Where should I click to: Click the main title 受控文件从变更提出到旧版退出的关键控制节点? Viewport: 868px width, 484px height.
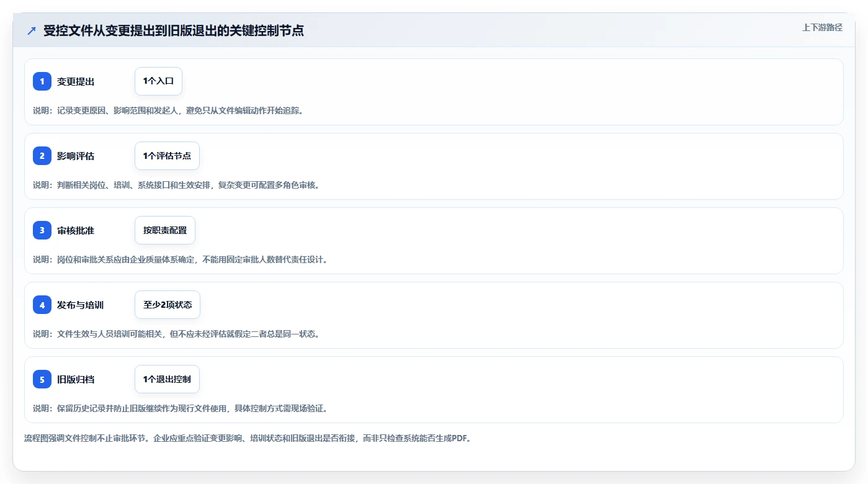[x=174, y=31]
